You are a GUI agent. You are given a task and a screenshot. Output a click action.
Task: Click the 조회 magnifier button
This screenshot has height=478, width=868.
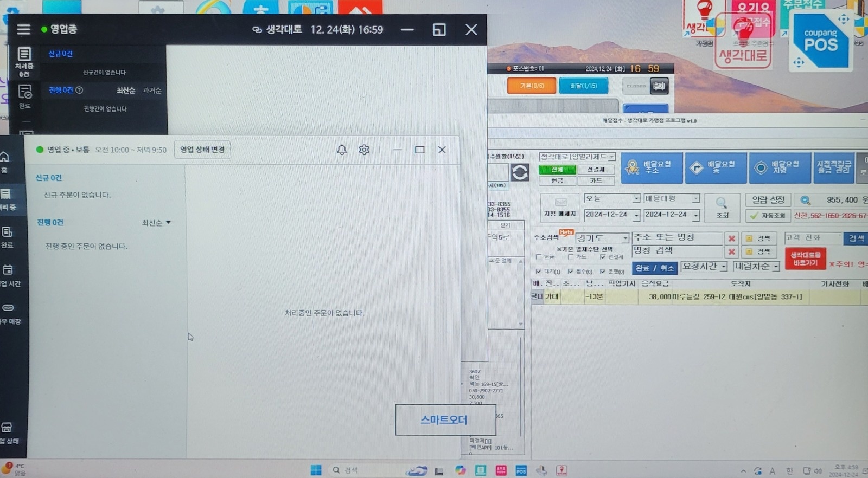(x=722, y=208)
